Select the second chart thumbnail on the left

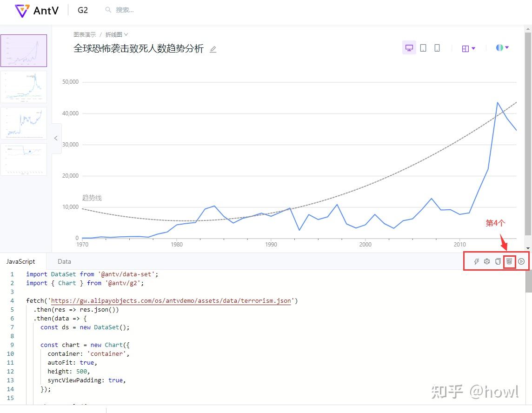pyautogui.click(x=24, y=87)
